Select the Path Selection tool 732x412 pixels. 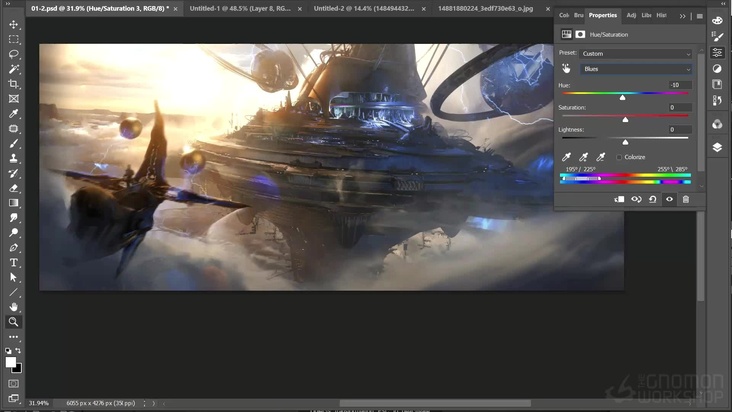[x=14, y=278]
